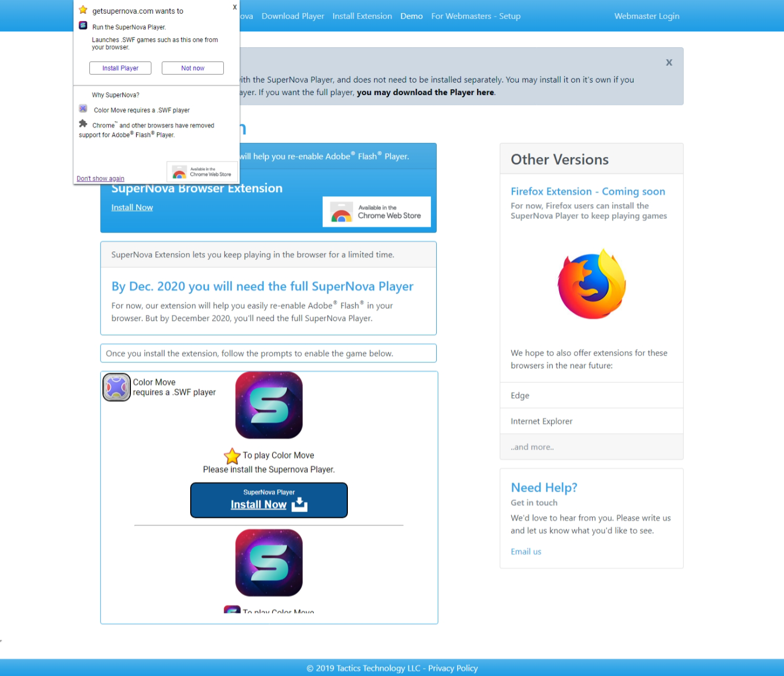Click the second SuperNova logo below the divider

[269, 563]
